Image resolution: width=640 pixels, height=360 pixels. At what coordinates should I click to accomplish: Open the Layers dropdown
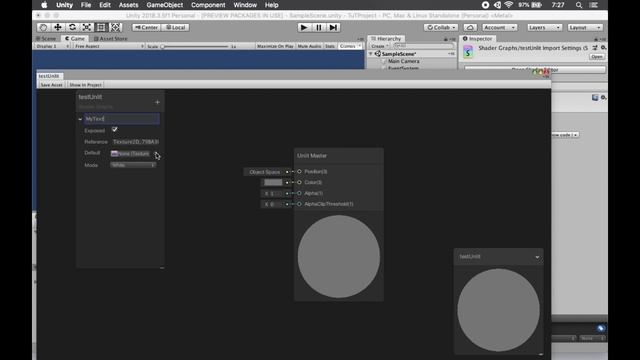pyautogui.click(x=544, y=27)
